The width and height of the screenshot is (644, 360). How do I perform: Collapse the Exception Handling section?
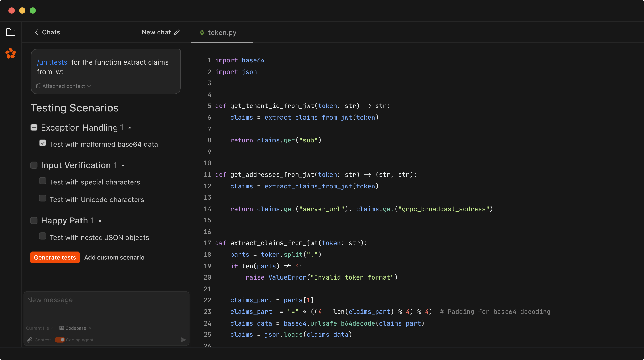[129, 127]
